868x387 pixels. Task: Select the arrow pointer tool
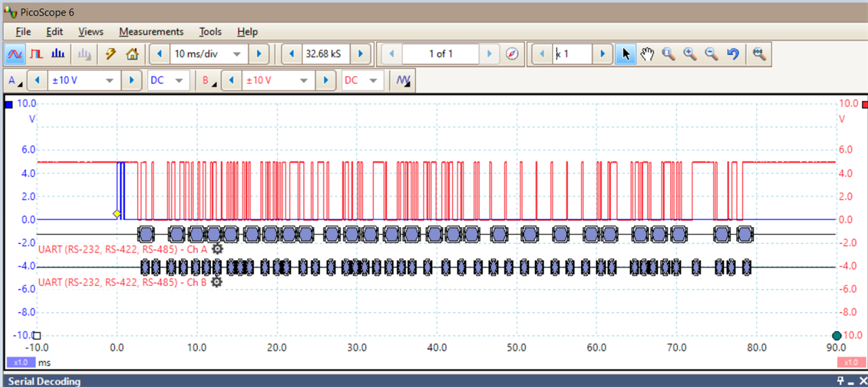coord(625,54)
